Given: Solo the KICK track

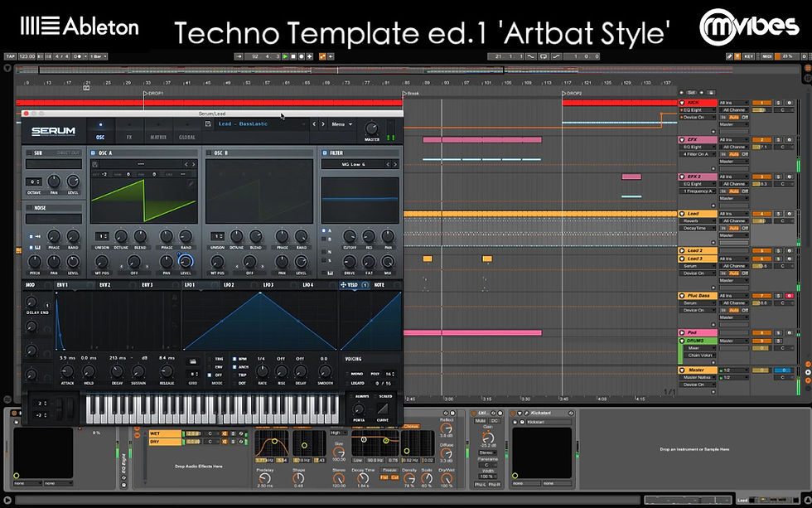Looking at the screenshot, I should click(x=778, y=103).
